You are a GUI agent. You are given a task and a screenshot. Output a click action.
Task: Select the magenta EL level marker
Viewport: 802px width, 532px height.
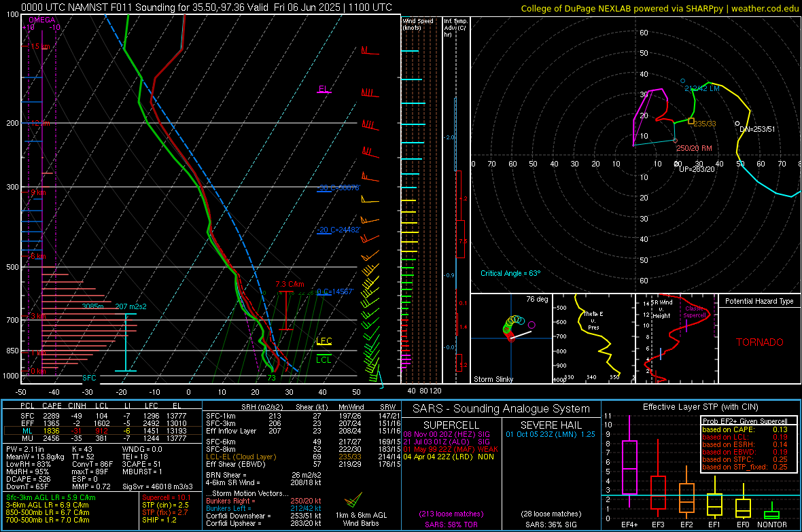pos(324,89)
